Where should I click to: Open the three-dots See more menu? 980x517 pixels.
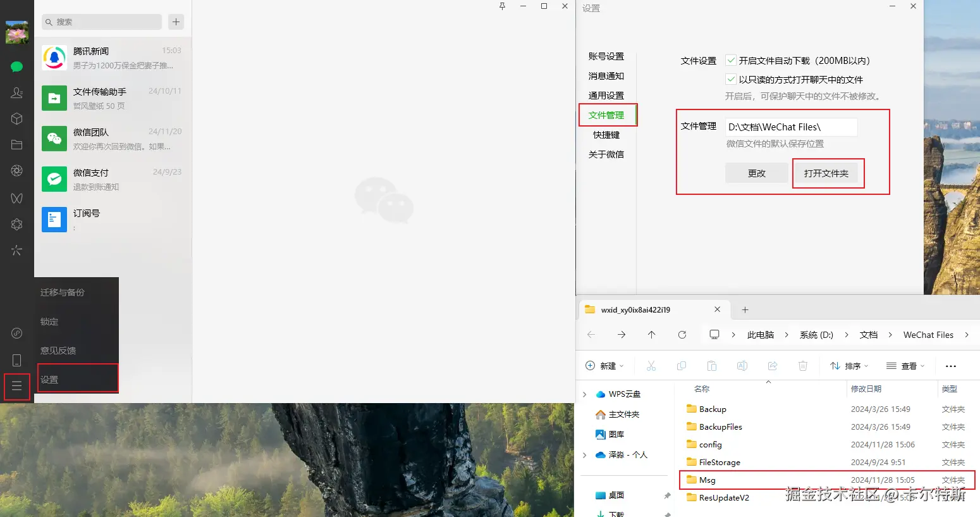[950, 366]
